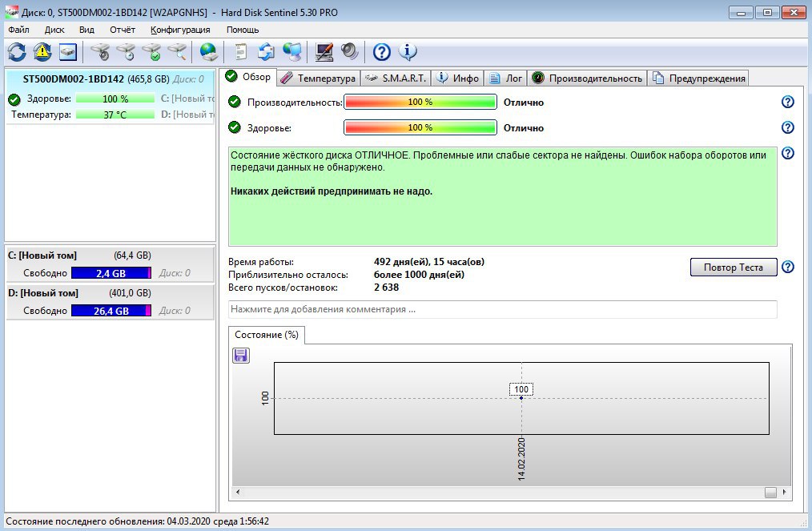Click the send report by email icon
The image size is (812, 531).
(266, 52)
